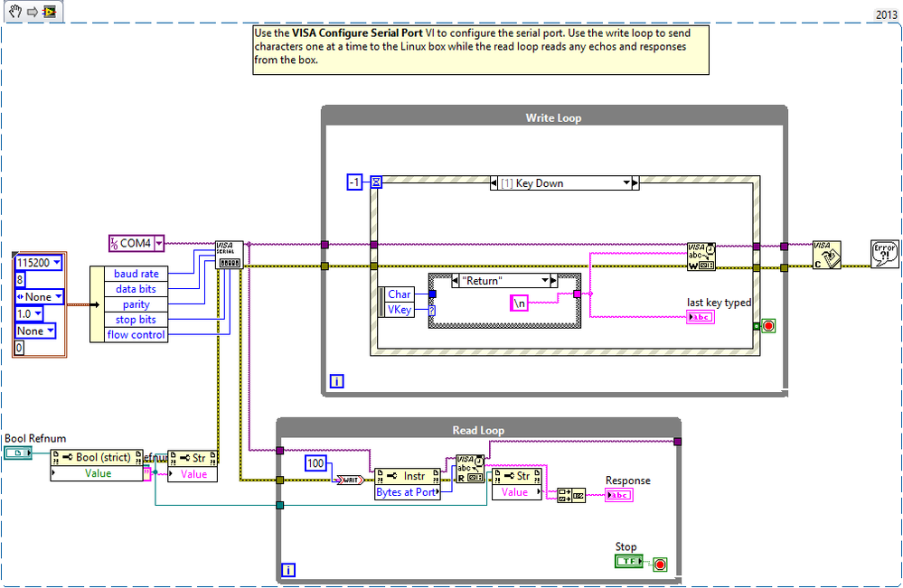Select the VISA Configure Serial Port node

(x=230, y=255)
